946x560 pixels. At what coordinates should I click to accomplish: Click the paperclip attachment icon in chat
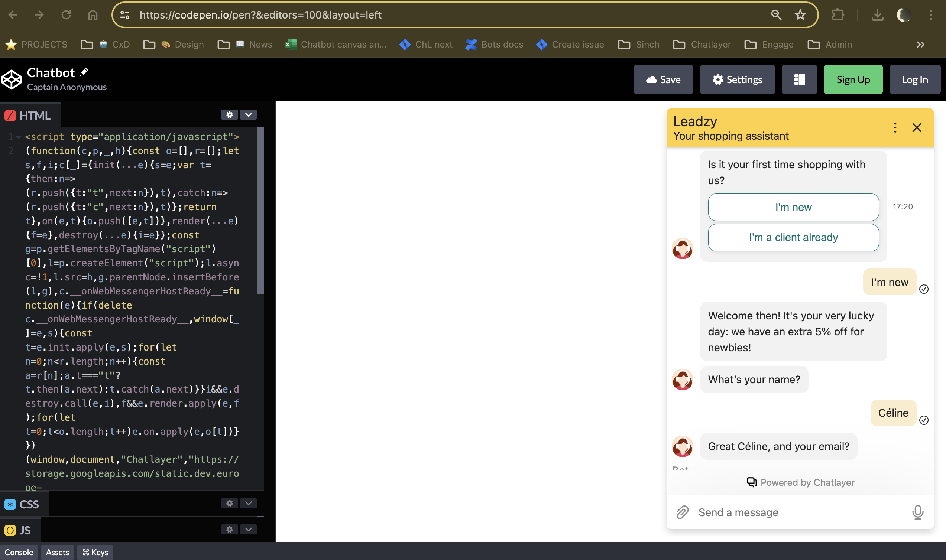[x=683, y=512]
